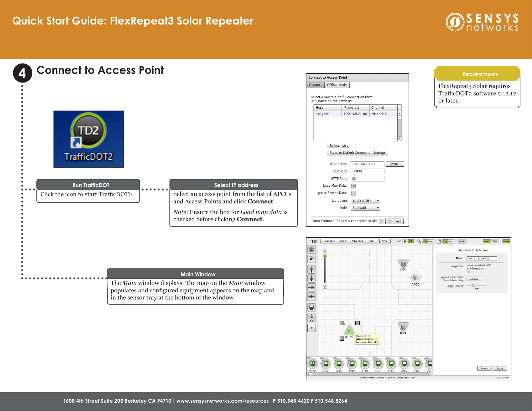Screen dimensions: 532x411
Task: Enable Ignore Sensor Data checkbox
Action: (353, 193)
